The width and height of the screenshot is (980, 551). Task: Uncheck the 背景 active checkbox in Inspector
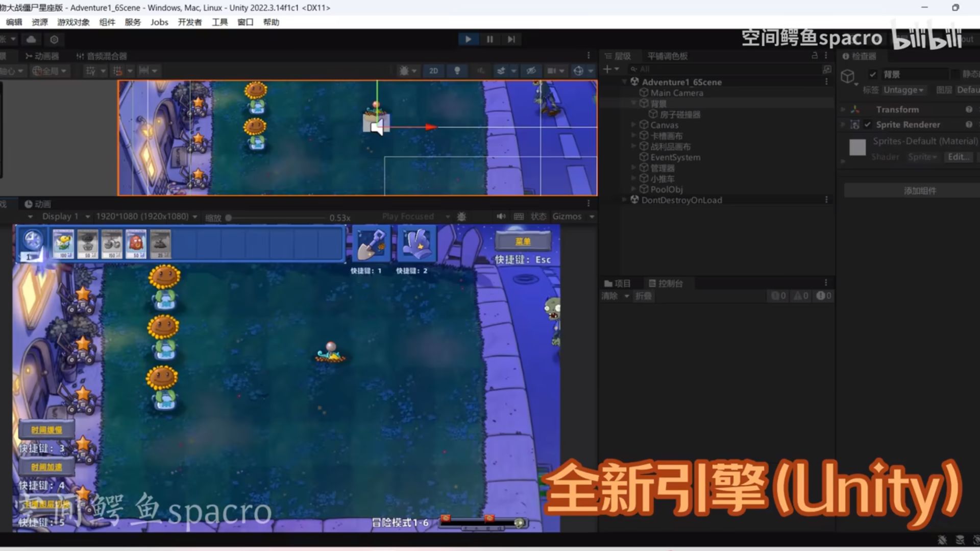(873, 74)
